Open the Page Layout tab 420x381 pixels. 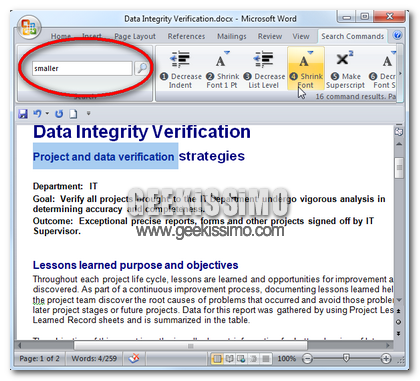135,36
